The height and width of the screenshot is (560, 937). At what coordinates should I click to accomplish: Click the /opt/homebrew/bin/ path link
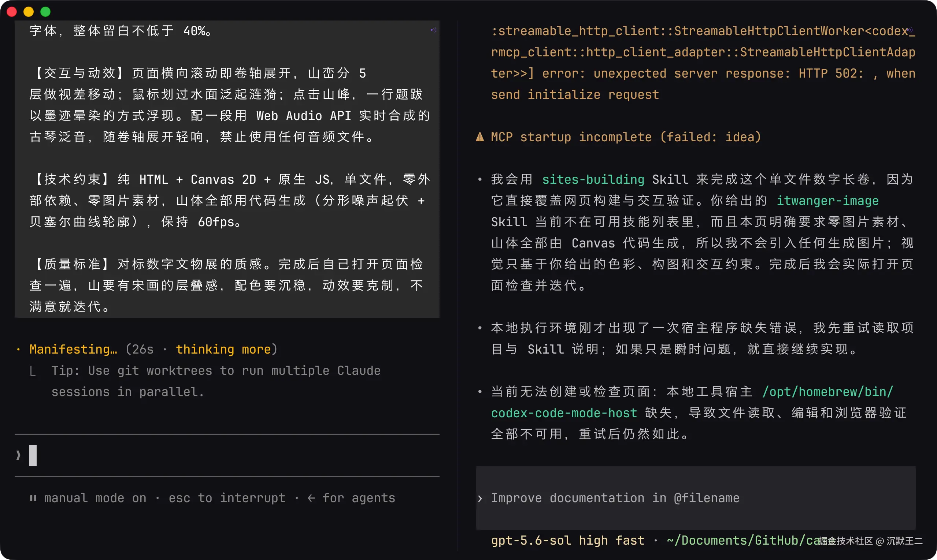pyautogui.click(x=827, y=392)
